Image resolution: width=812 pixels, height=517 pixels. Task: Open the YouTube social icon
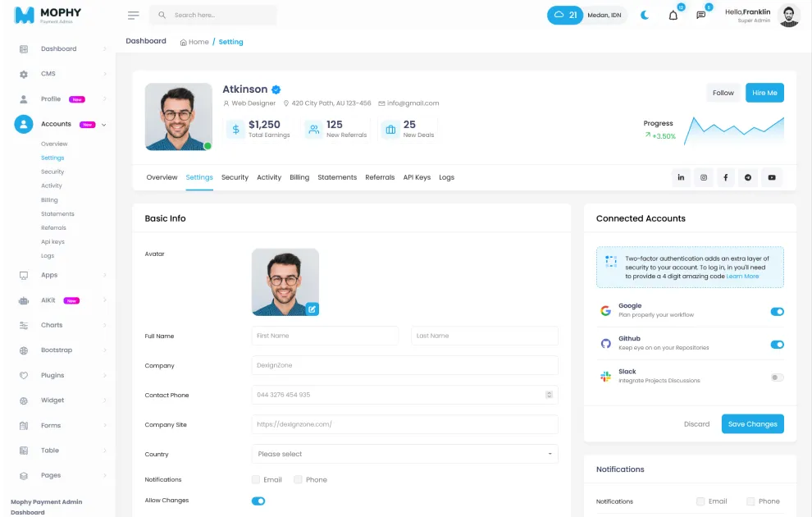[772, 177]
